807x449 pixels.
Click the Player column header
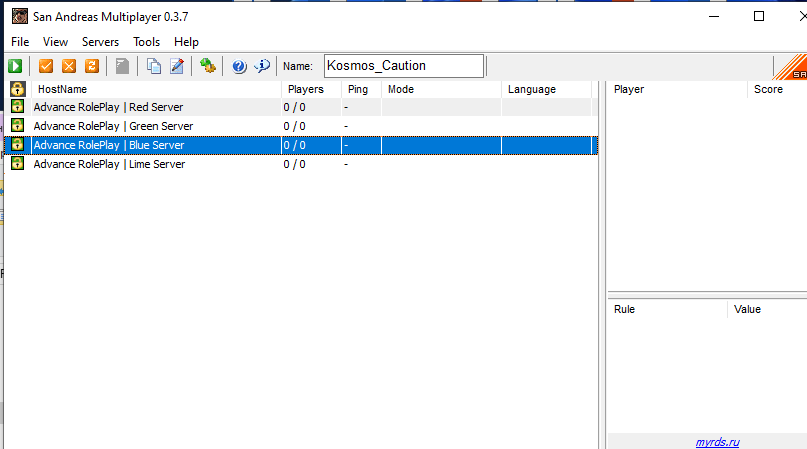tap(677, 89)
